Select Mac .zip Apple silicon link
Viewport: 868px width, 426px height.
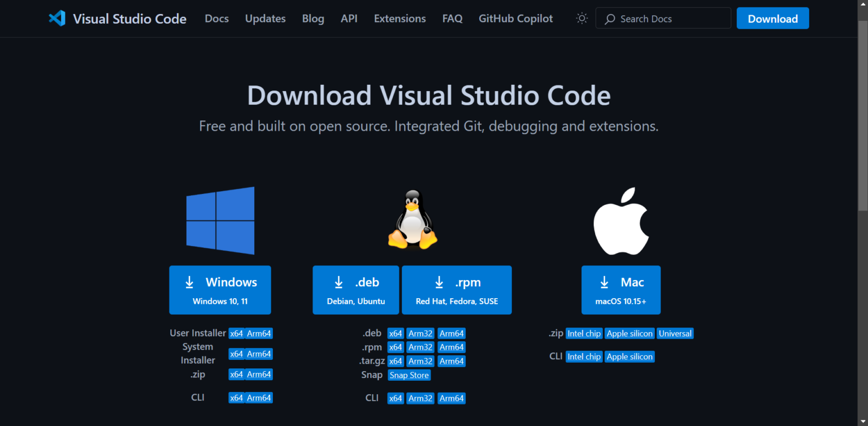coord(630,334)
